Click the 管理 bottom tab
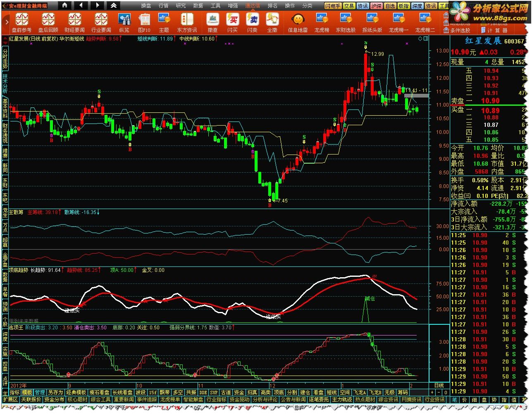The width and height of the screenshot is (532, 414). (x=40, y=392)
